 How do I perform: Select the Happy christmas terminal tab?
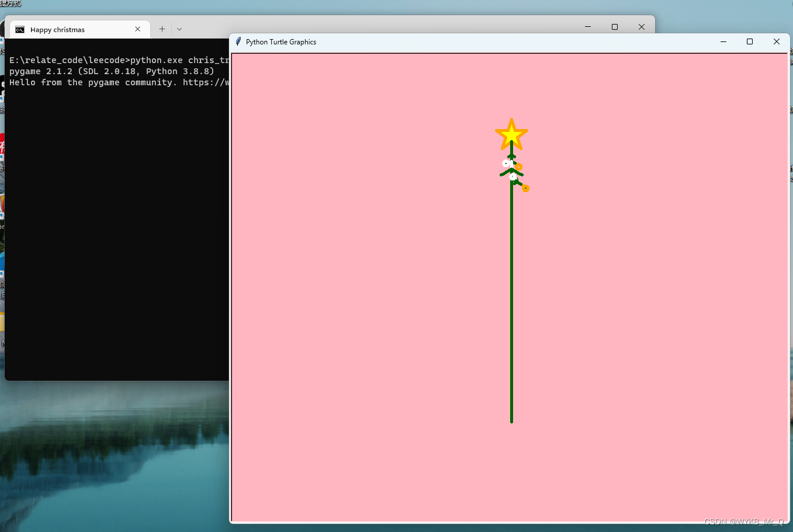[79, 30]
